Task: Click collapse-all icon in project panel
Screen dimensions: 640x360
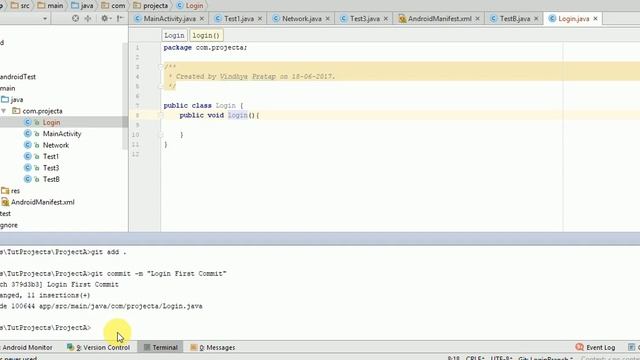Action: (88, 18)
